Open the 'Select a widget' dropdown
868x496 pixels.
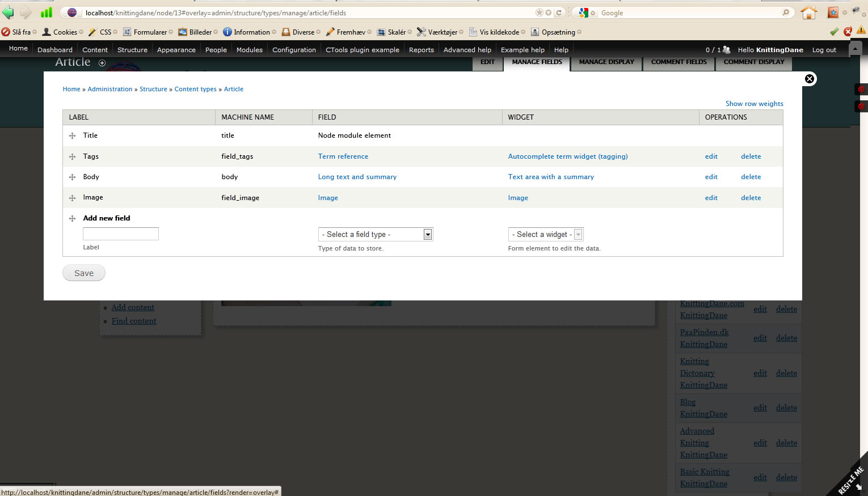pos(545,234)
